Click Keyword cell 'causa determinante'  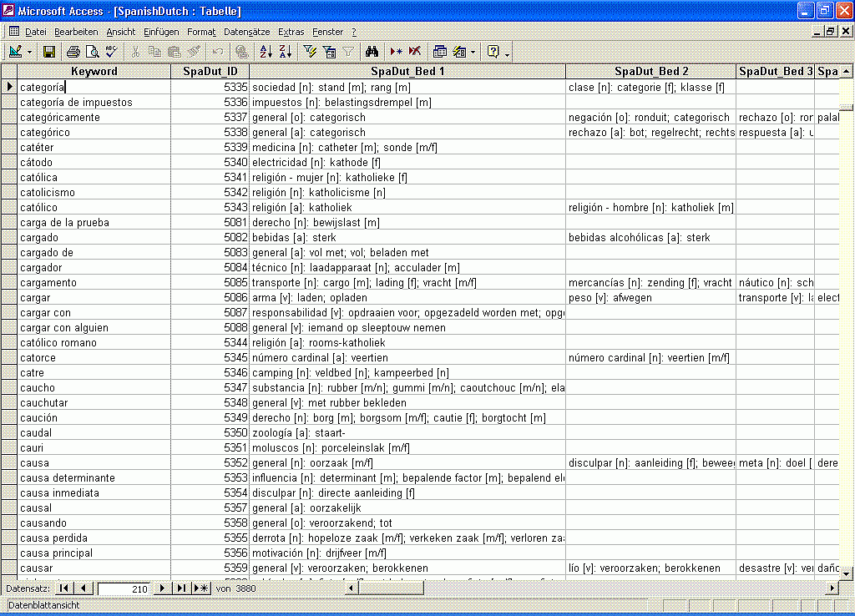[x=94, y=477]
